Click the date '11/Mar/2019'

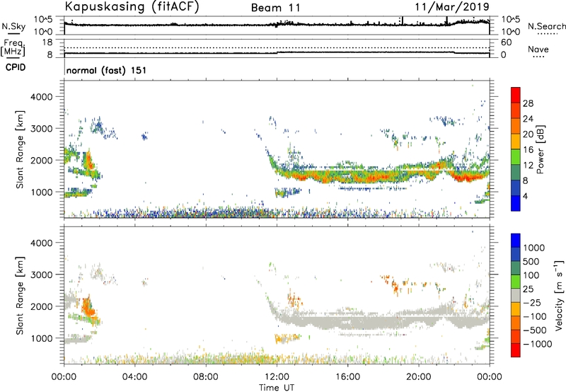(452, 7)
